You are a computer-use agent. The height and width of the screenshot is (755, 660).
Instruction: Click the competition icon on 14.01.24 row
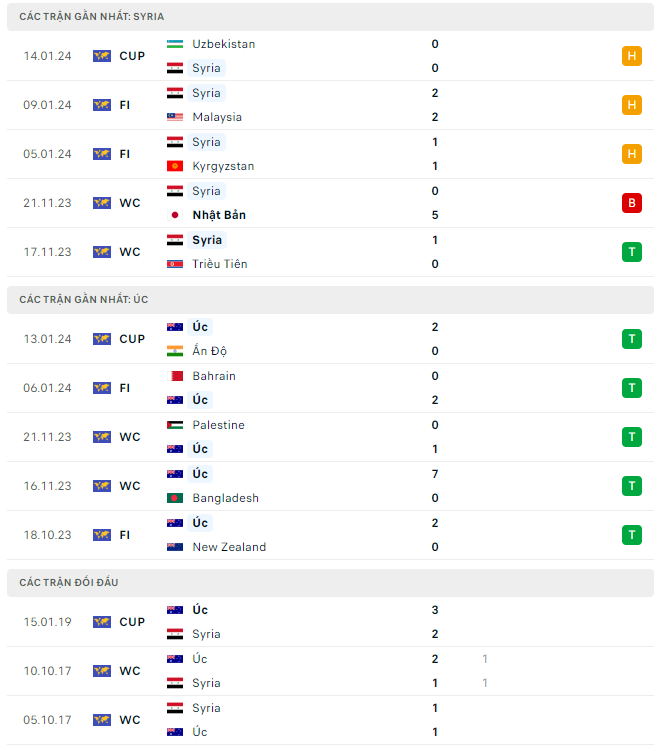click(102, 56)
